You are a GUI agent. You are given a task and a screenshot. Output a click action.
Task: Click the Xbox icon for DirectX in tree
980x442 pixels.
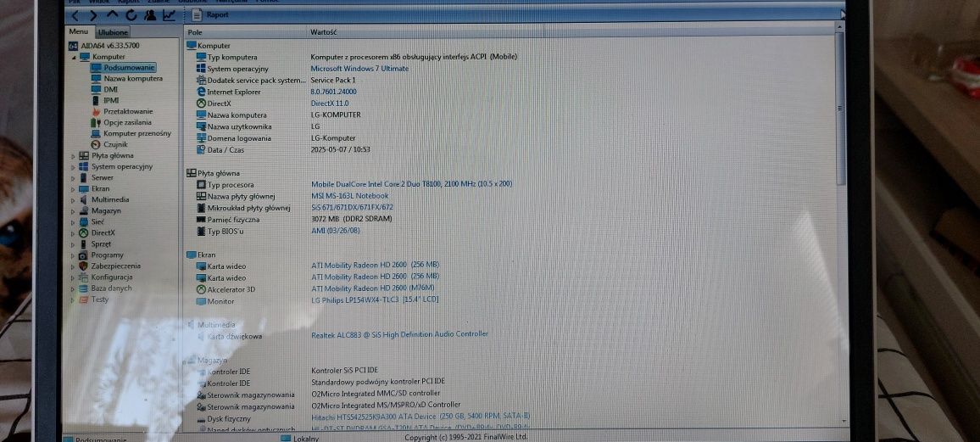(x=83, y=232)
